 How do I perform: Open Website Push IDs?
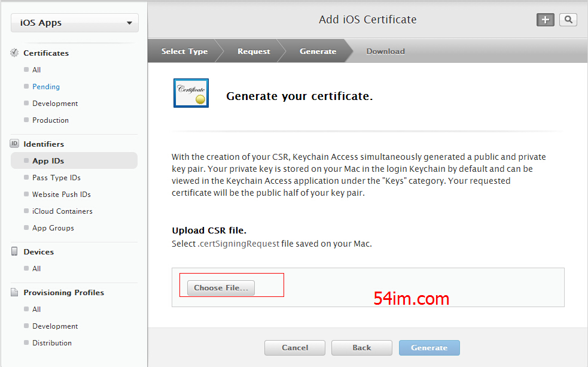pyautogui.click(x=62, y=195)
